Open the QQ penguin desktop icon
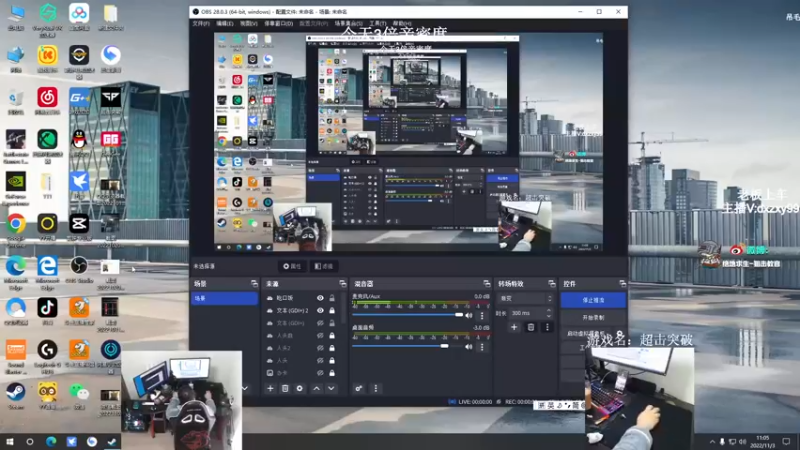This screenshot has height=450, width=800. tap(79, 139)
